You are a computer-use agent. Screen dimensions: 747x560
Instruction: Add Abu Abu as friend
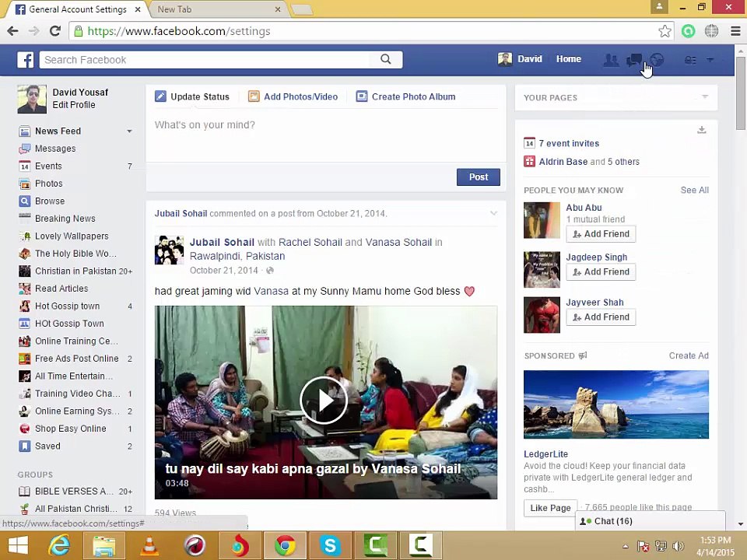point(601,234)
